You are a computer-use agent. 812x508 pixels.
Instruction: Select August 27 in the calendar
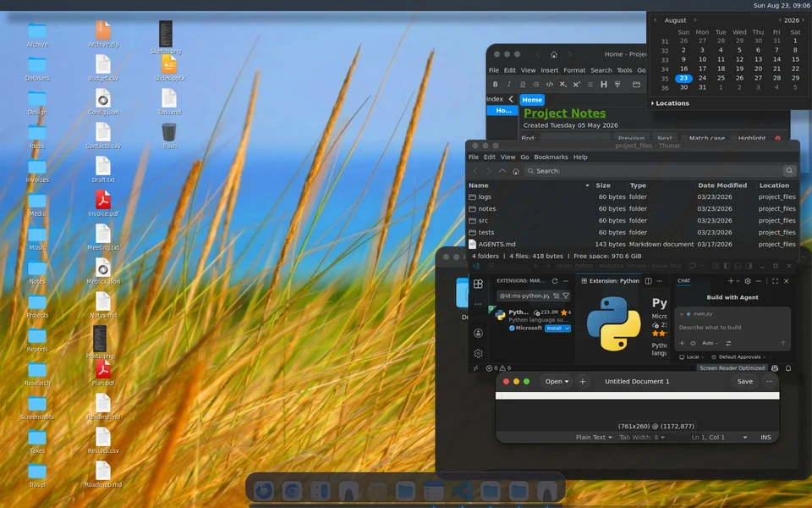tap(758, 78)
